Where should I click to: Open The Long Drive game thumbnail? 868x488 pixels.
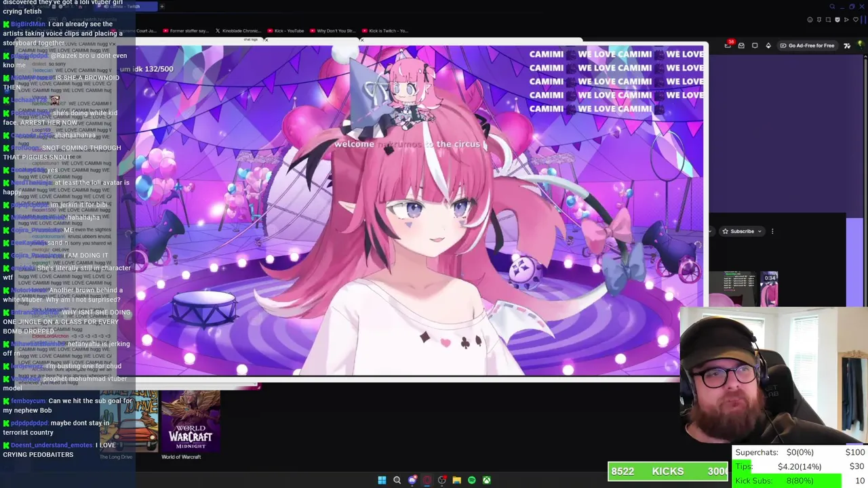[129, 420]
